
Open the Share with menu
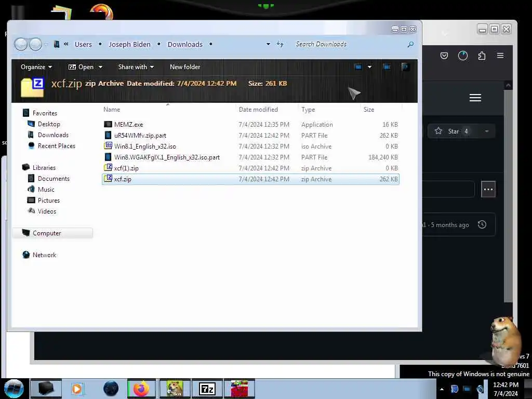[x=136, y=67]
